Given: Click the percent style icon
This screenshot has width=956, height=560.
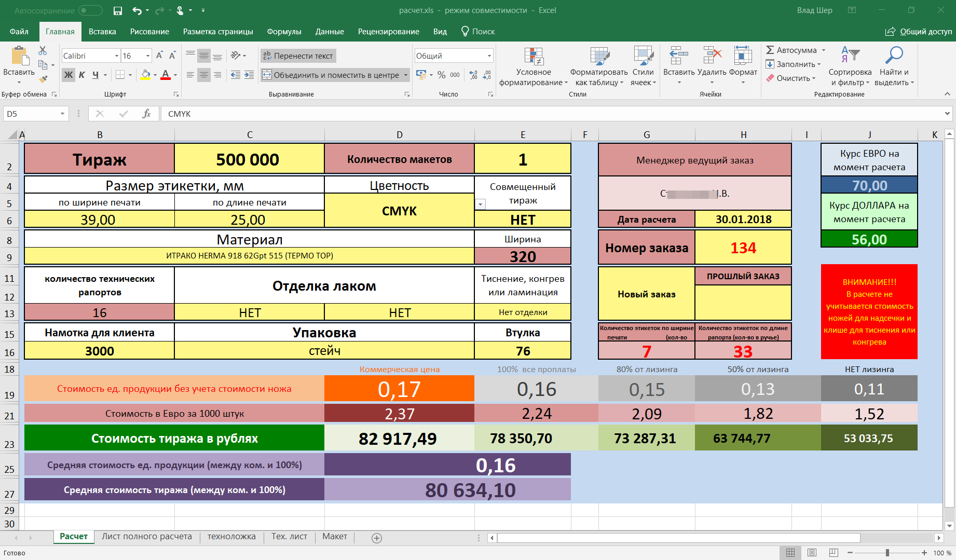Looking at the screenshot, I should coord(441,75).
